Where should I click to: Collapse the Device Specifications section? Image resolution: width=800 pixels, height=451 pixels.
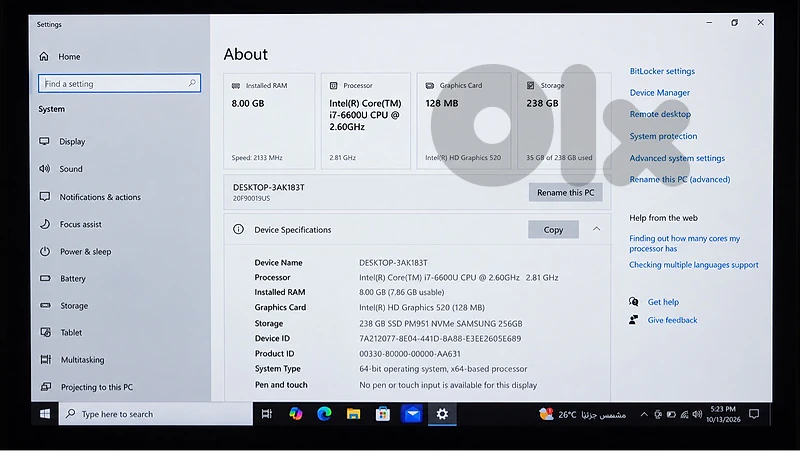(596, 229)
